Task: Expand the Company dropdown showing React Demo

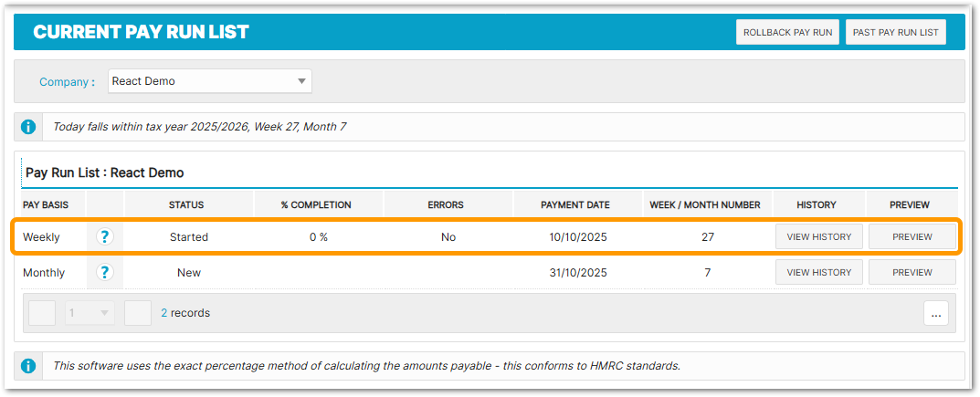Action: click(210, 81)
